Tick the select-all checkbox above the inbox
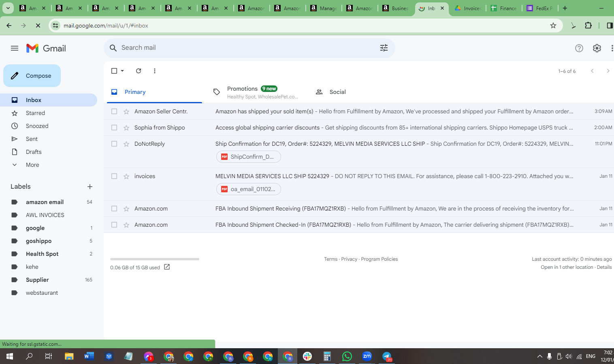Screen dimensions: 614x364 [x=114, y=71]
